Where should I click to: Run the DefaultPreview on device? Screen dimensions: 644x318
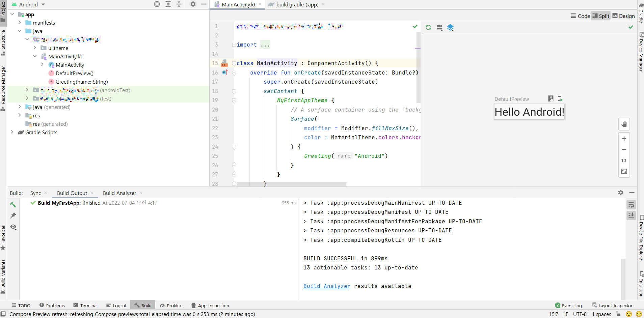pyautogui.click(x=560, y=98)
